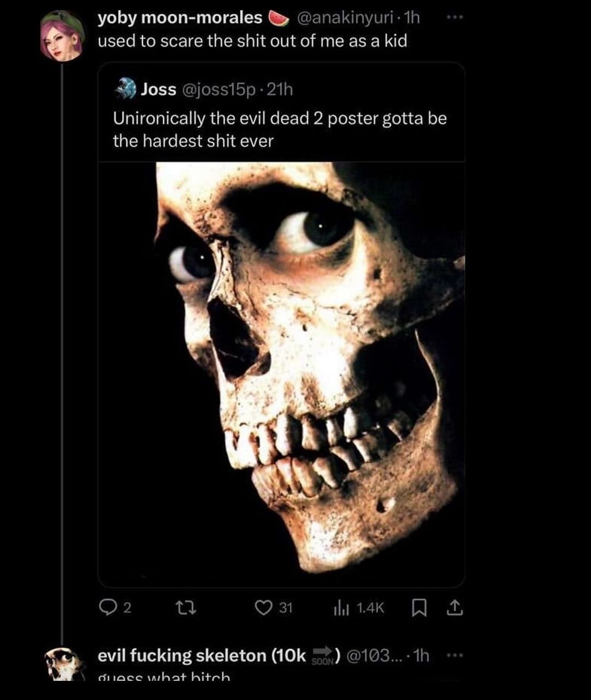591x700 pixels.
Task: Like the tweet with the heart icon
Action: 264,608
